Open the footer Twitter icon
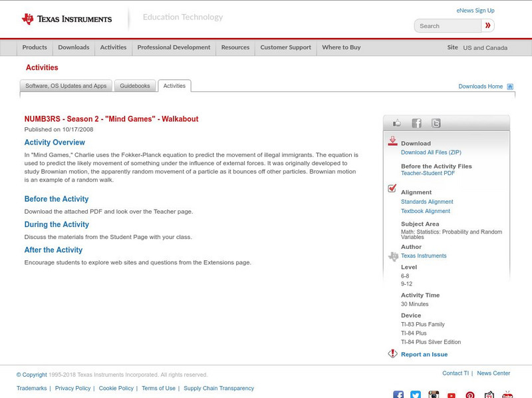 point(416,395)
